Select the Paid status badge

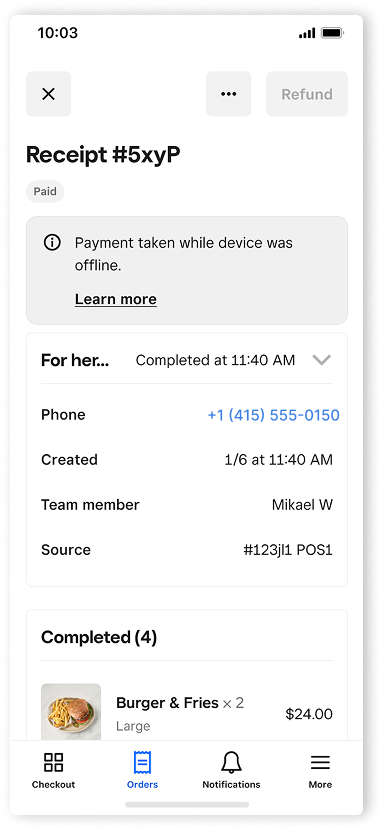tap(45, 192)
